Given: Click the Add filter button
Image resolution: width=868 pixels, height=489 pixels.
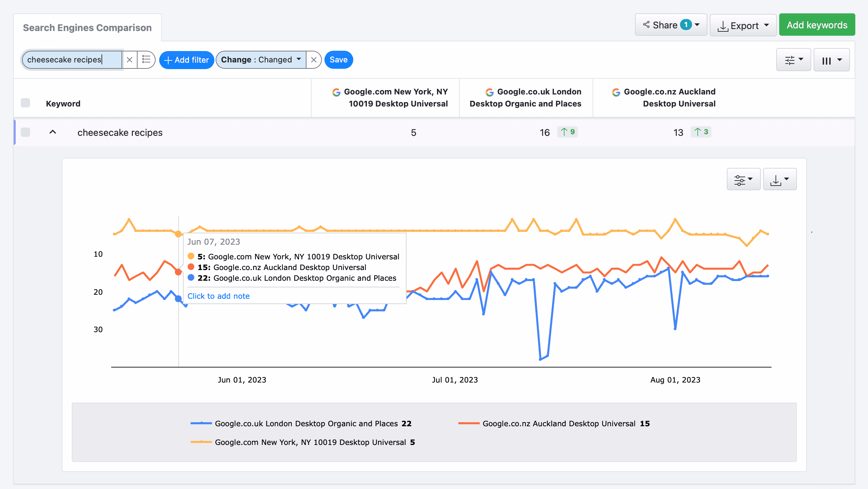Looking at the screenshot, I should pos(186,60).
